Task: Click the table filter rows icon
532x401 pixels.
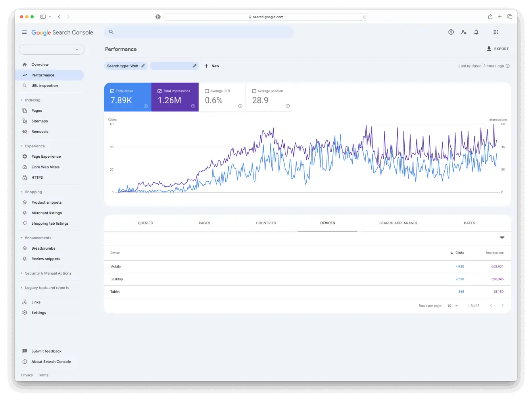Action: (x=502, y=237)
